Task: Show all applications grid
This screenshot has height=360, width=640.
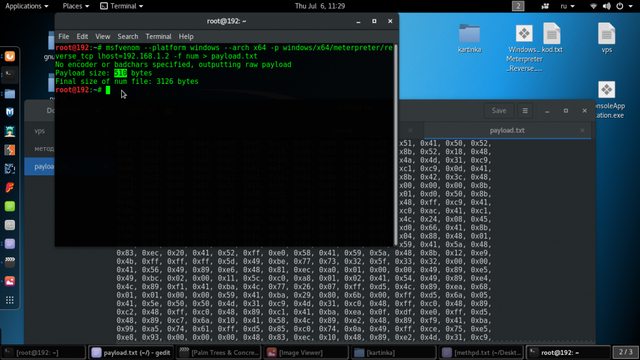Action: 9,300
